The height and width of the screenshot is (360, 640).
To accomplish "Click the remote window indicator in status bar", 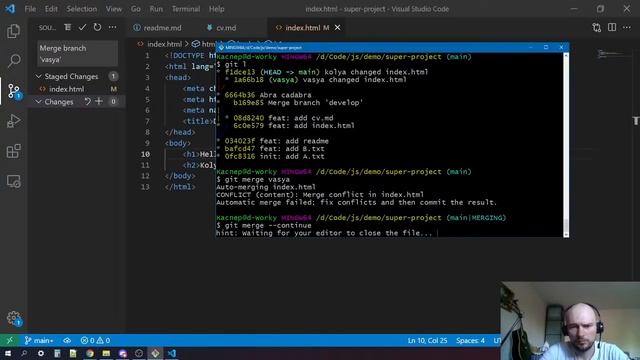I will (x=9, y=340).
